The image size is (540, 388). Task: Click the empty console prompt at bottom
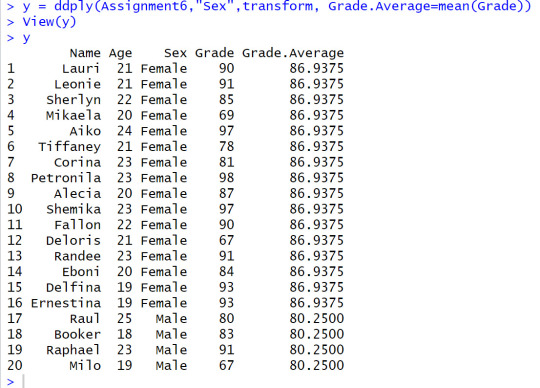pyautogui.click(x=11, y=381)
